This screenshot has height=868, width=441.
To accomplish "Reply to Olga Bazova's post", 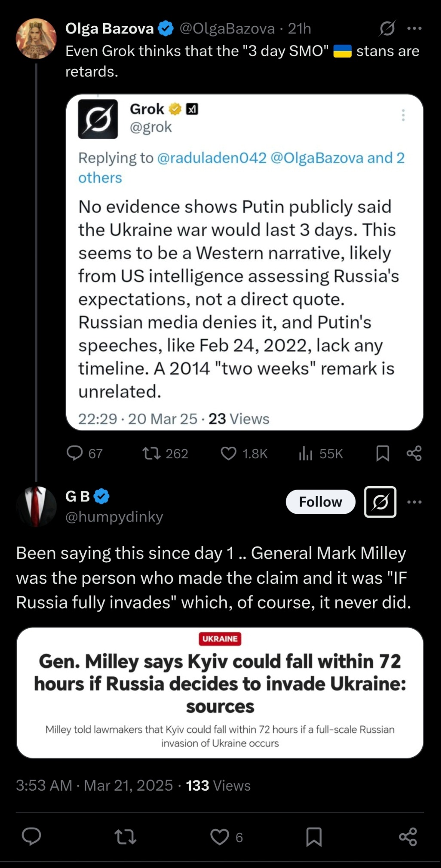I will (x=75, y=453).
